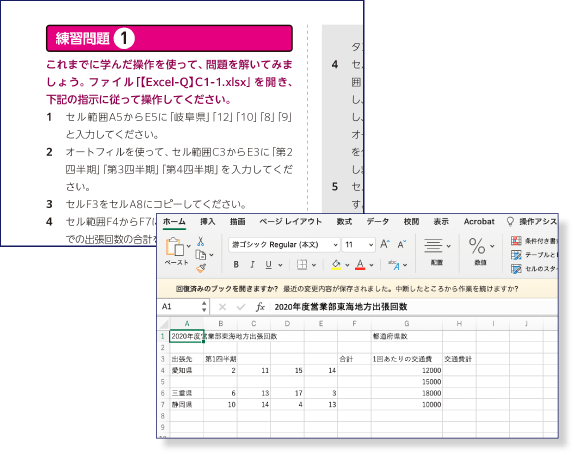The width and height of the screenshot is (575, 455).
Task: Open the 校閲 tab
Action: tap(411, 221)
